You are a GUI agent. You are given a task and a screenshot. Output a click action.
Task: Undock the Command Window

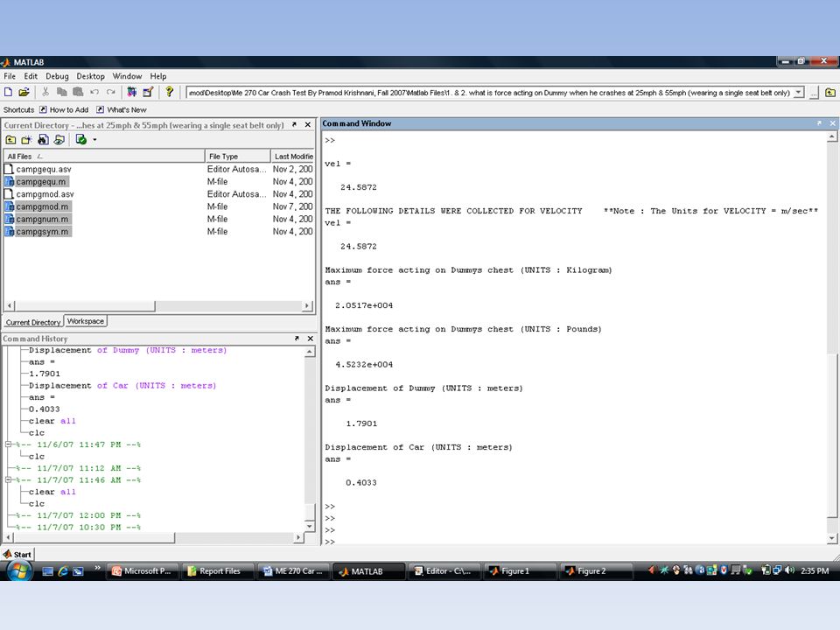(x=819, y=123)
